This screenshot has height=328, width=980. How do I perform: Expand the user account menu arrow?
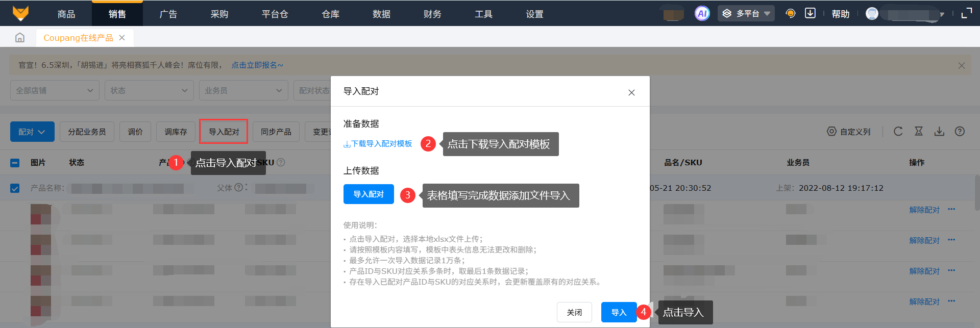coord(942,14)
